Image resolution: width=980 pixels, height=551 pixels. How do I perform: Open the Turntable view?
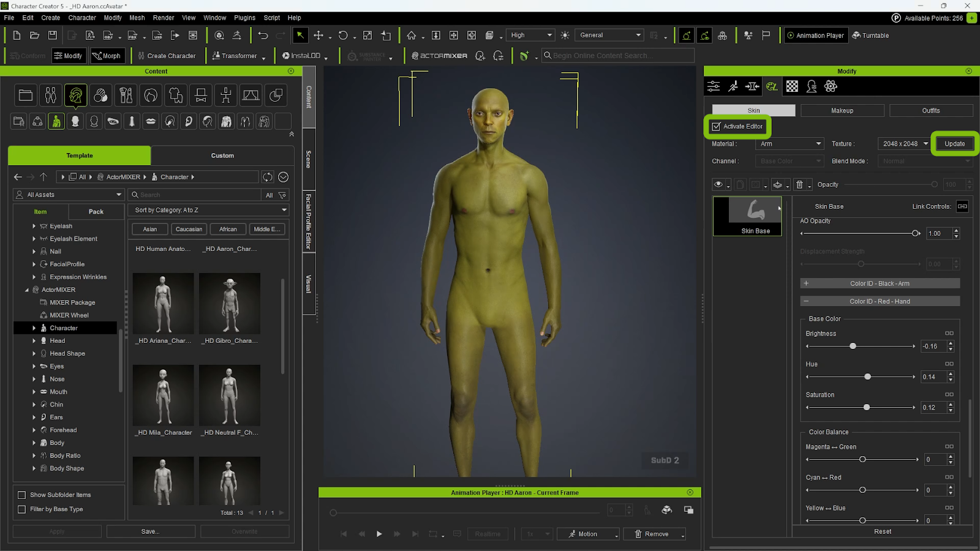pos(870,36)
